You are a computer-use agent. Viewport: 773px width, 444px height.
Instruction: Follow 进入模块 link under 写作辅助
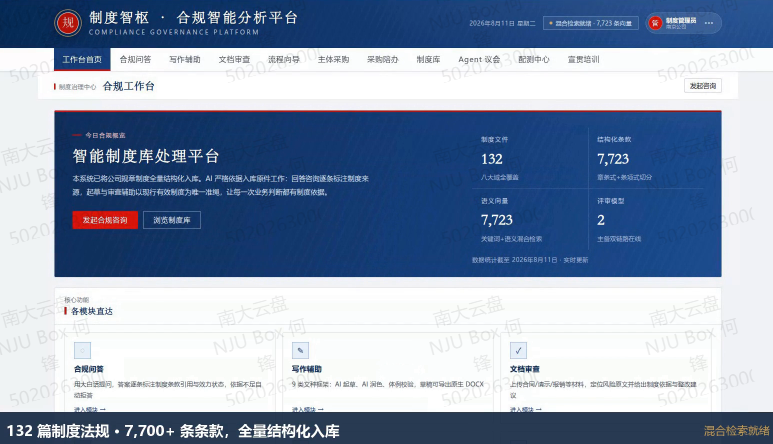(x=308, y=410)
